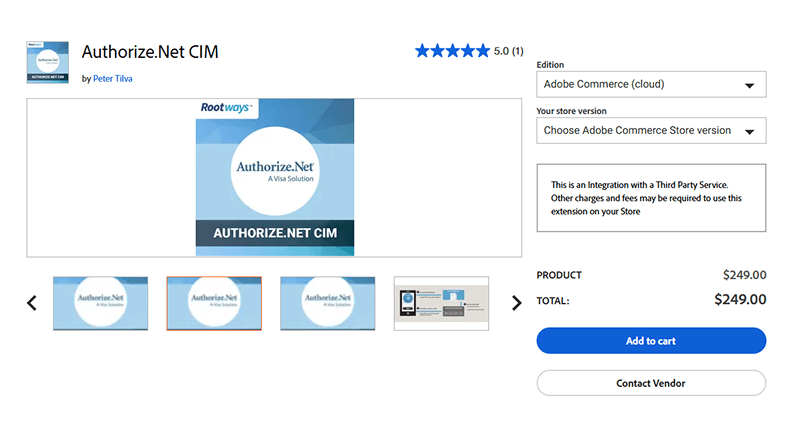This screenshot has width=800, height=445.
Task: Click the Add to cart button
Action: (x=651, y=341)
